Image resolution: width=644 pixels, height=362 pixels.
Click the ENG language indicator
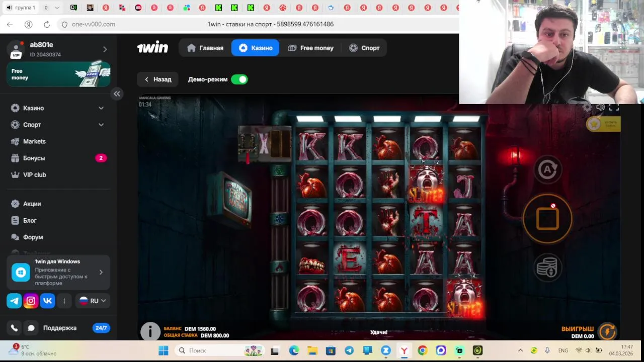click(563, 350)
